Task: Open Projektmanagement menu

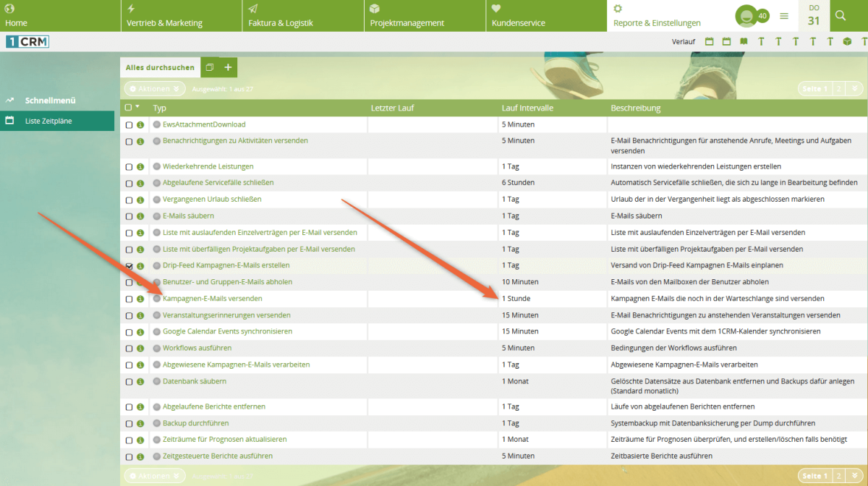Action: 425,16
